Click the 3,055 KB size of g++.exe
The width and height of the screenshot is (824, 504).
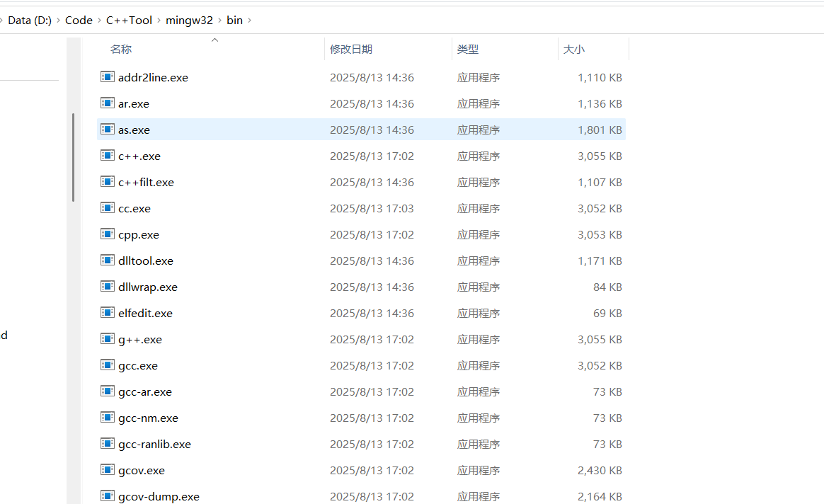(600, 340)
